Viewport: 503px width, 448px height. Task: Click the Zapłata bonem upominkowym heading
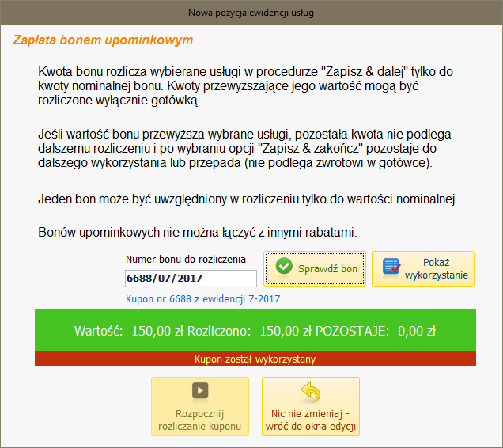click(103, 40)
